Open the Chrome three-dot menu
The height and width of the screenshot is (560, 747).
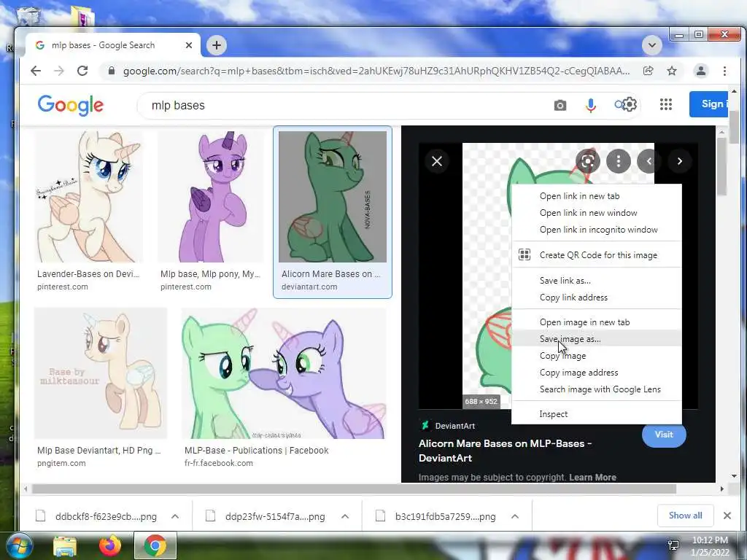(724, 71)
